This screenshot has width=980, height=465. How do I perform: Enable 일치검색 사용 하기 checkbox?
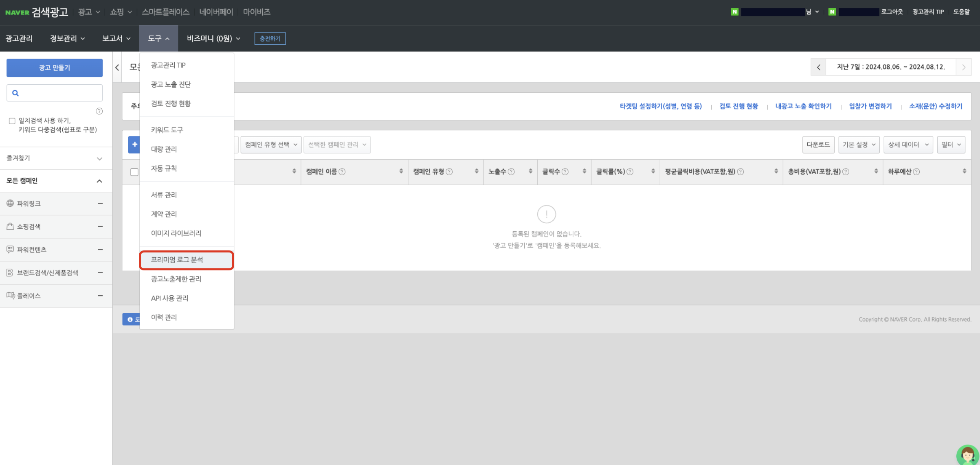12,121
